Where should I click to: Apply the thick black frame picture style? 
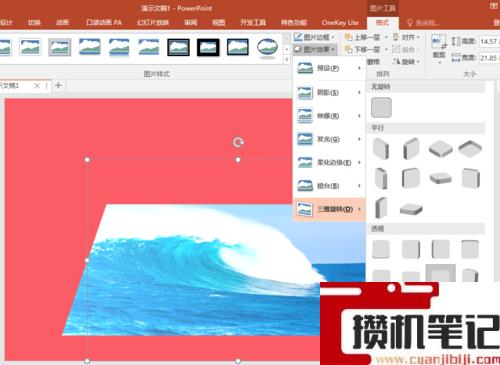208,47
